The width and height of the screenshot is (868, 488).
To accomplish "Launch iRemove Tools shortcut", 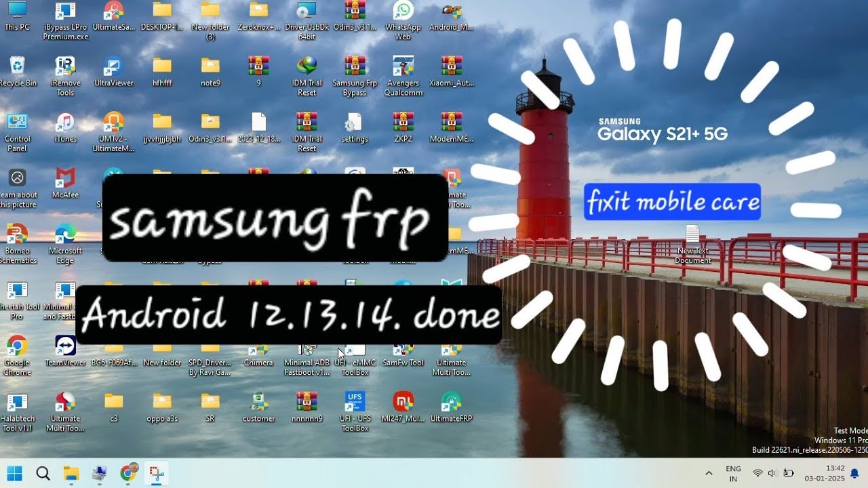I will 65,76.
